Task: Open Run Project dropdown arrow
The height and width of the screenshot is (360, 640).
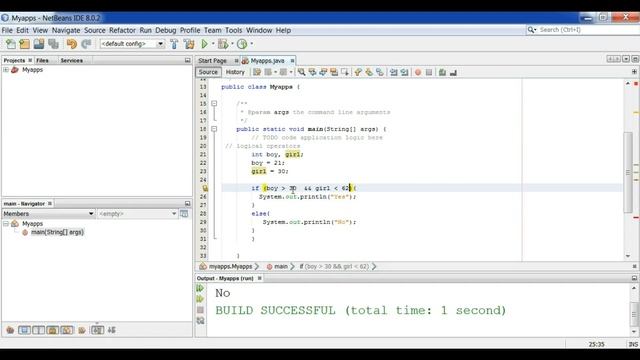Action: pos(213,44)
